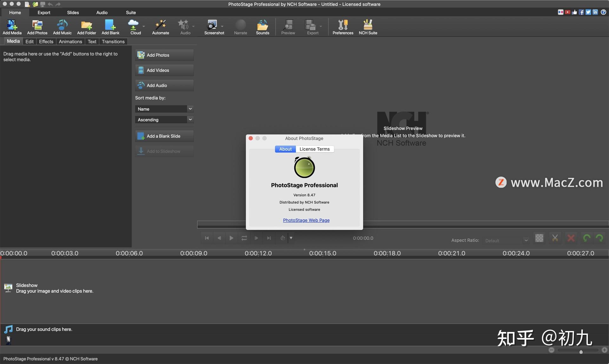Click the timeline zoom out minus button
The width and height of the screenshot is (609, 364).
pyautogui.click(x=552, y=350)
